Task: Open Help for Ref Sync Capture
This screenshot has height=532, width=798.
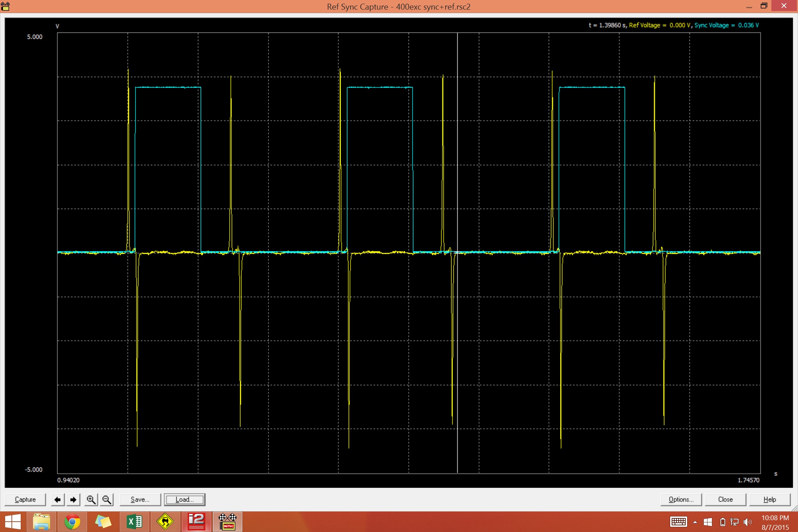Action: (770, 499)
